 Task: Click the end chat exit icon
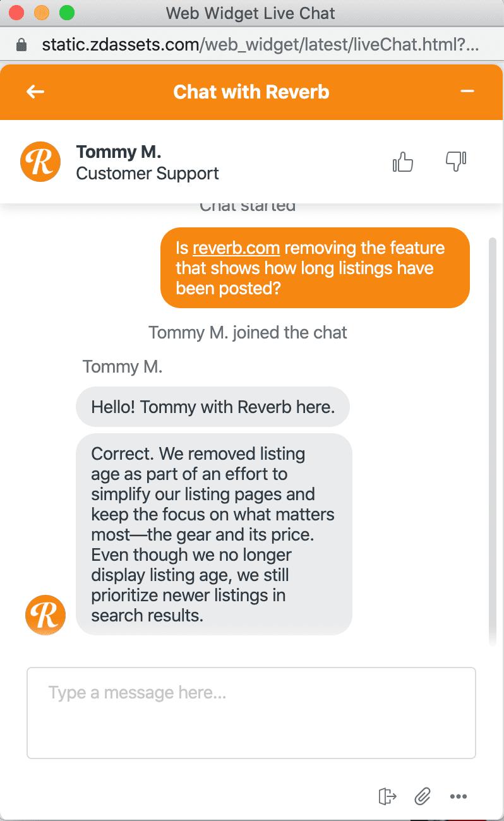click(387, 796)
